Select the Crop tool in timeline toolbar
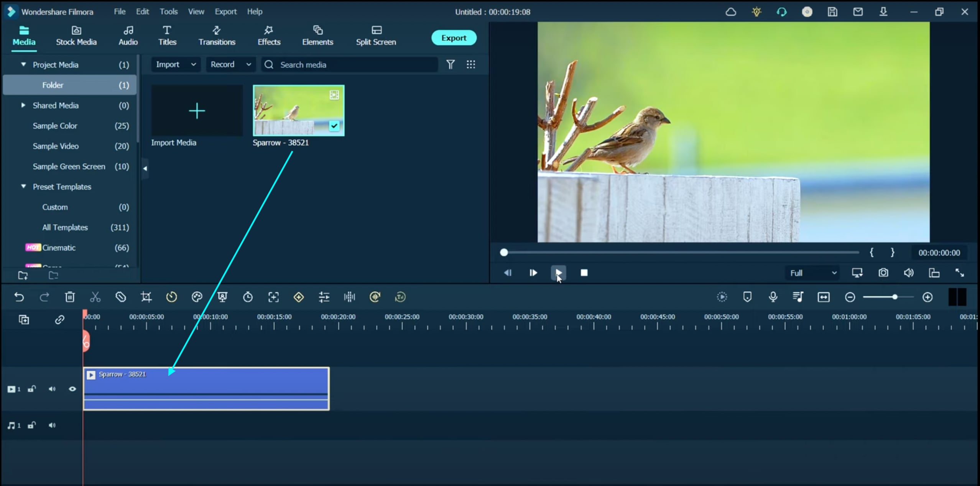This screenshot has height=486, width=980. pyautogui.click(x=146, y=297)
